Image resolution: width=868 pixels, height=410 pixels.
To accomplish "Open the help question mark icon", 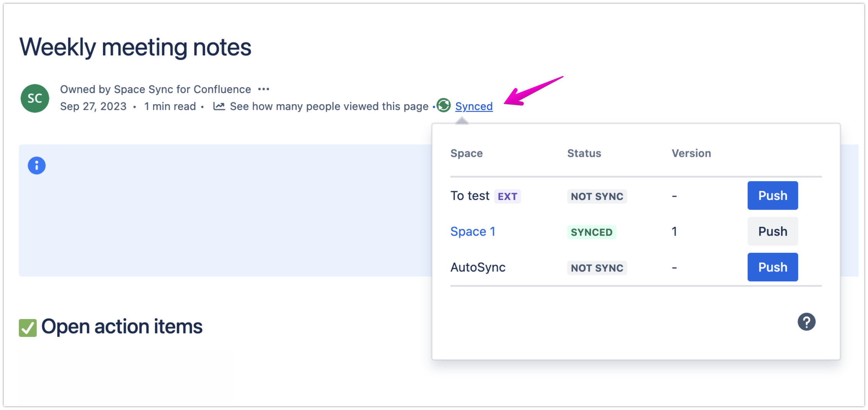I will 807,322.
